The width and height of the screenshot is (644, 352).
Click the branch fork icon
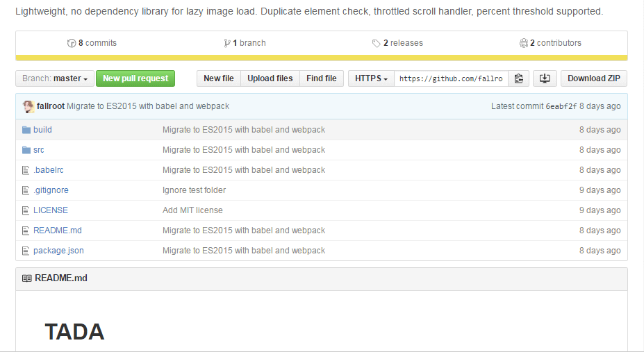pyautogui.click(x=226, y=43)
